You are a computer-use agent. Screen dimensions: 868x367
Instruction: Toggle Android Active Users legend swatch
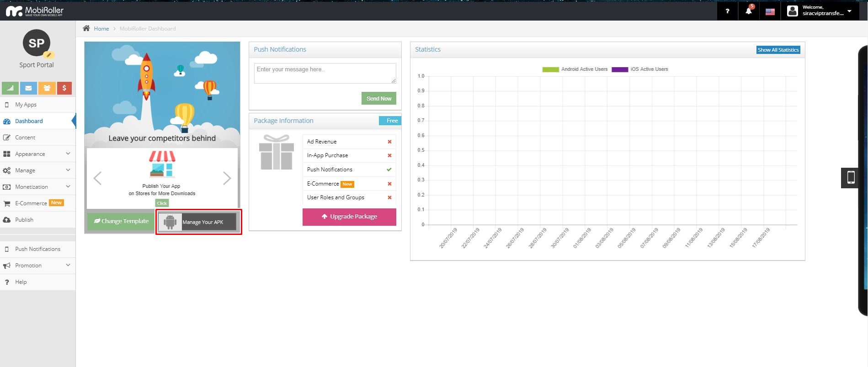[550, 69]
